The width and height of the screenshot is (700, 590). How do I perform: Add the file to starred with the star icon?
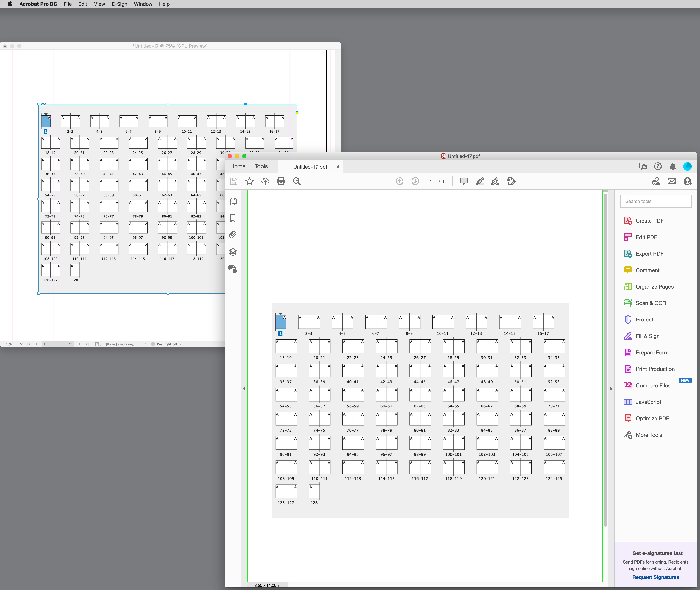[250, 181]
